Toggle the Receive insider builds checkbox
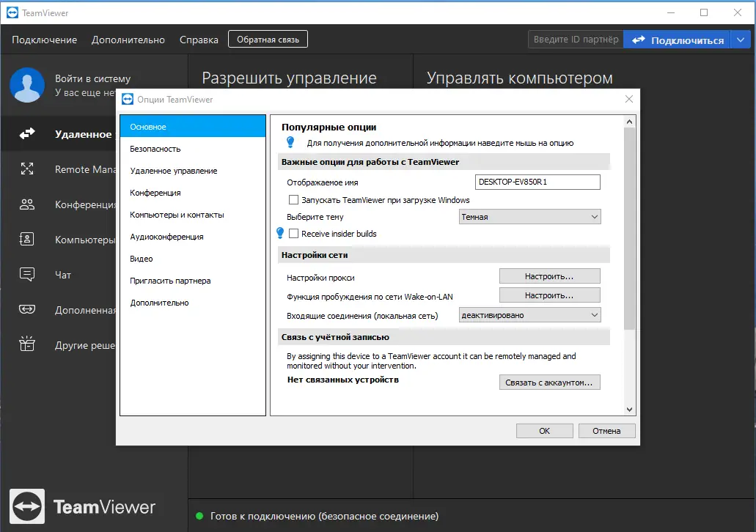 [293, 233]
